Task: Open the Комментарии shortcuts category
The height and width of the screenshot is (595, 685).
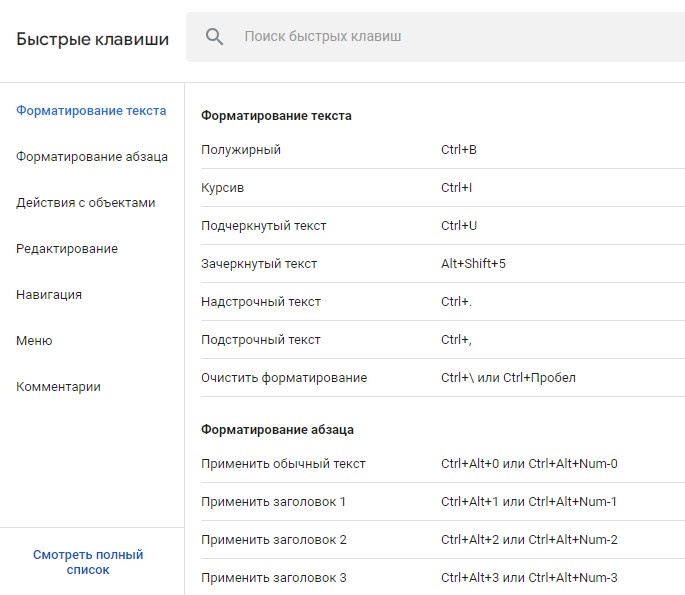Action: [58, 387]
